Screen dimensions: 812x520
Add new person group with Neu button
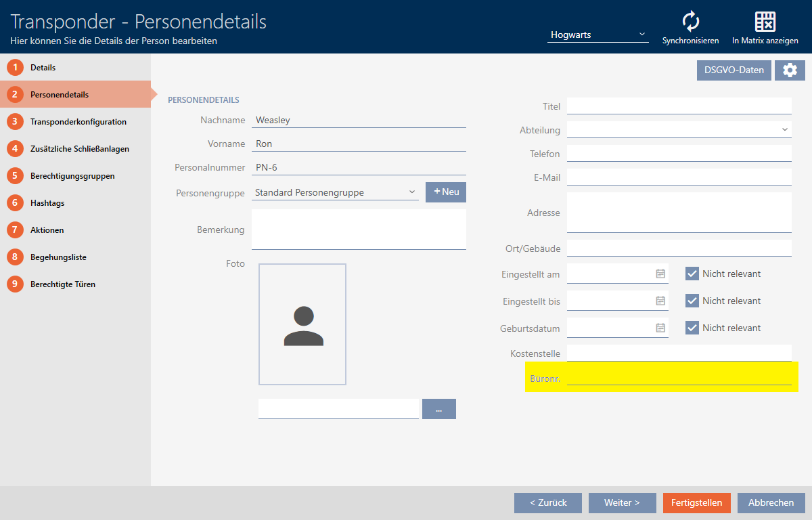click(x=446, y=192)
